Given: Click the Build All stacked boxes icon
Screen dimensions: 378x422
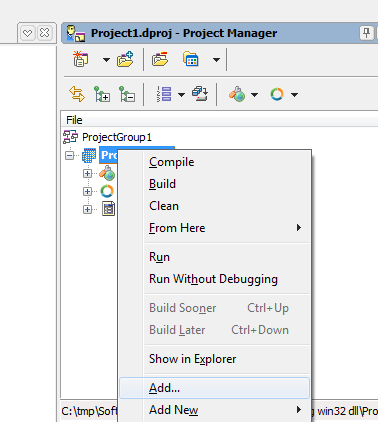Looking at the screenshot, I should 200,94.
